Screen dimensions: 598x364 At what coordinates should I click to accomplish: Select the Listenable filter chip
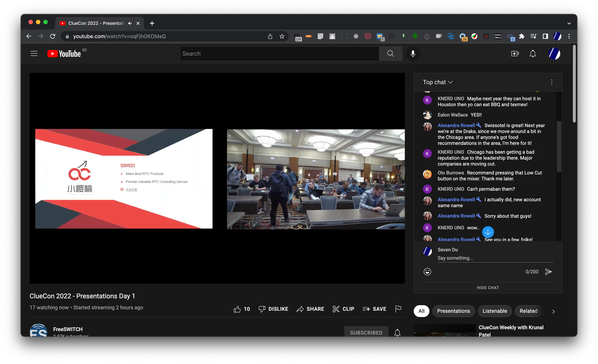point(495,311)
